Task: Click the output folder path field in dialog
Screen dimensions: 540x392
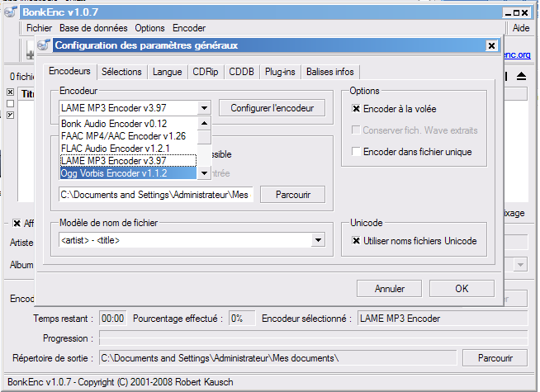Action: tap(156, 195)
